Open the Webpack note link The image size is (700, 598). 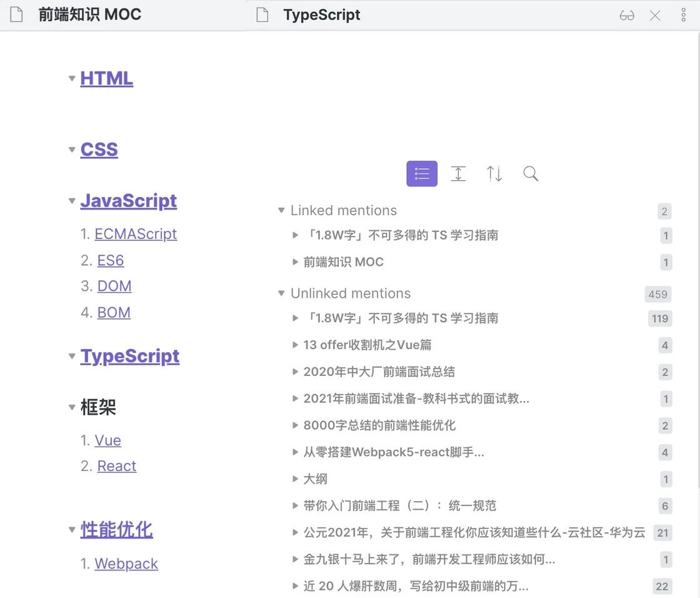pos(126,564)
